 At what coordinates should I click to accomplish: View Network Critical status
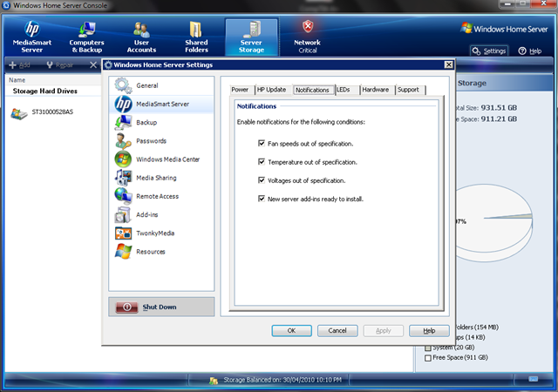(x=307, y=37)
